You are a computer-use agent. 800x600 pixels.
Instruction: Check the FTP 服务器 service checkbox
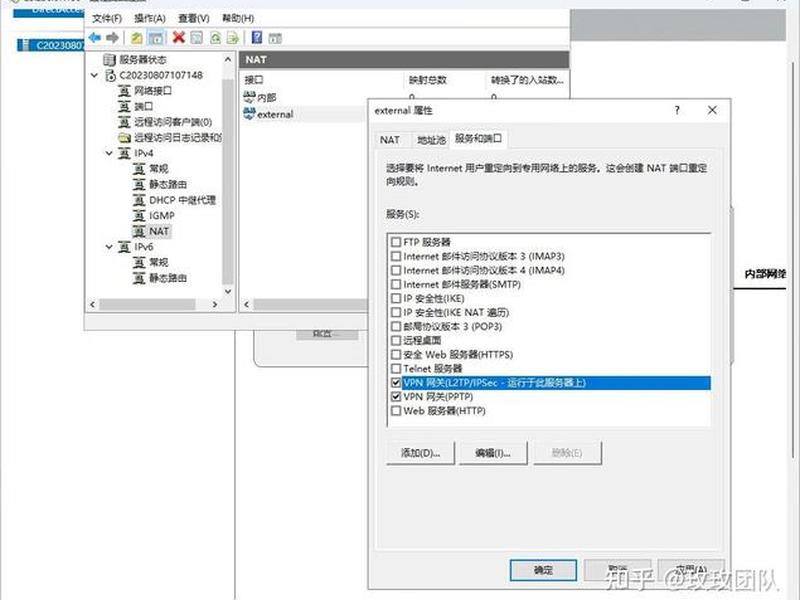pos(396,242)
